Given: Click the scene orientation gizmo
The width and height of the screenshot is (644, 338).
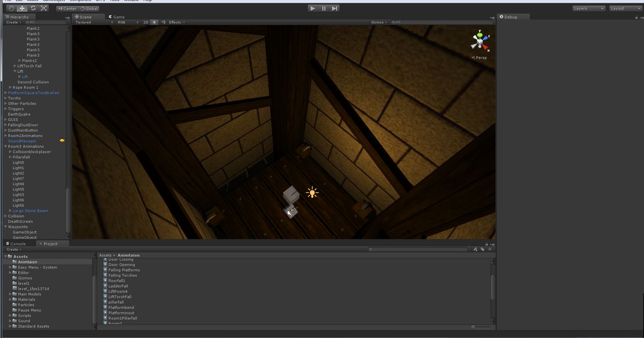Looking at the screenshot, I should click(x=480, y=42).
